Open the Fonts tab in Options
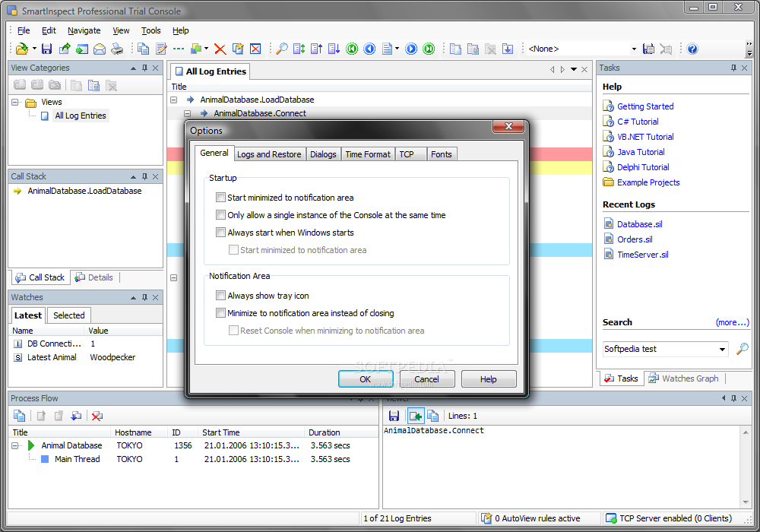The image size is (760, 532). [441, 154]
